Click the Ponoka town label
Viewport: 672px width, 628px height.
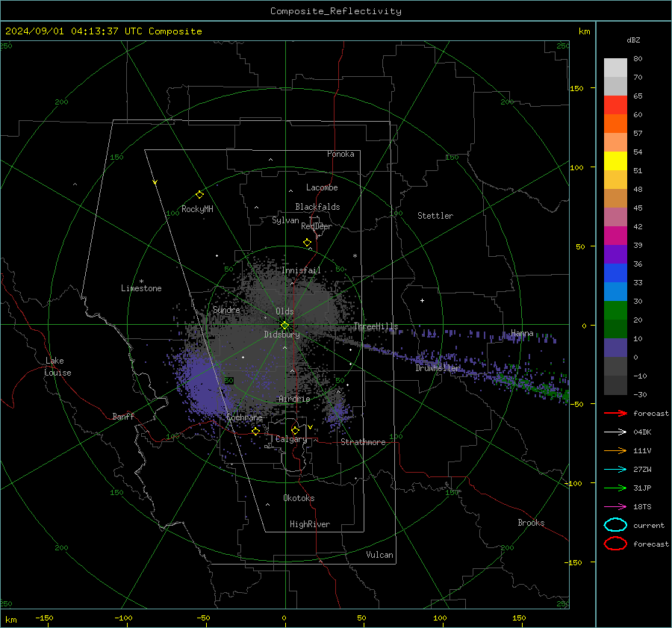click(340, 154)
